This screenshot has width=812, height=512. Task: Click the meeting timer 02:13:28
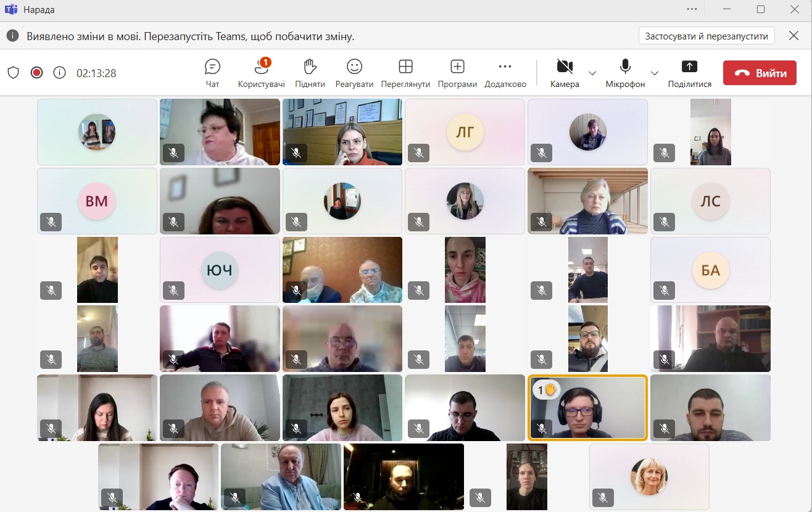point(96,73)
